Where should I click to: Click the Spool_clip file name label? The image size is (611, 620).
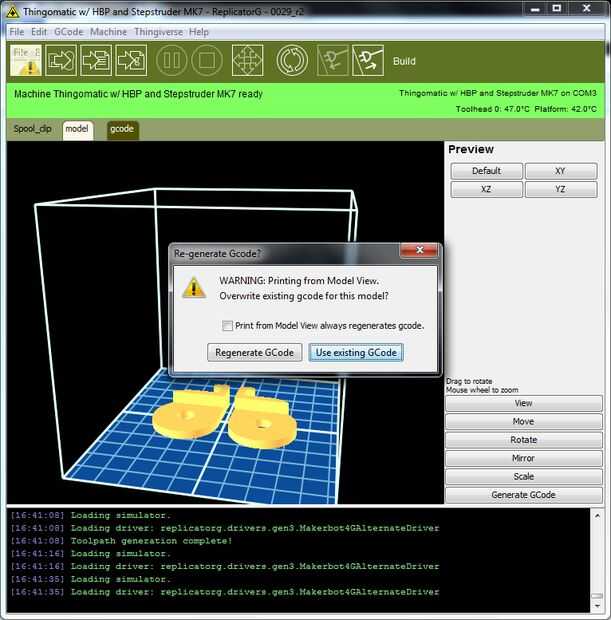click(32, 129)
